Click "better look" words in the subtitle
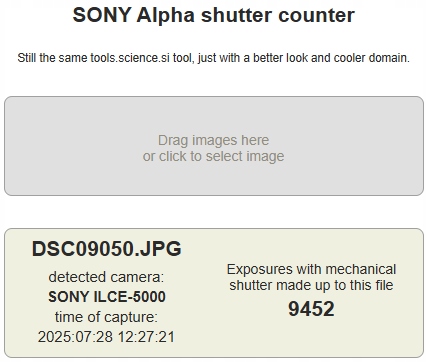Screen dimensions: 427x362 (x=281, y=58)
